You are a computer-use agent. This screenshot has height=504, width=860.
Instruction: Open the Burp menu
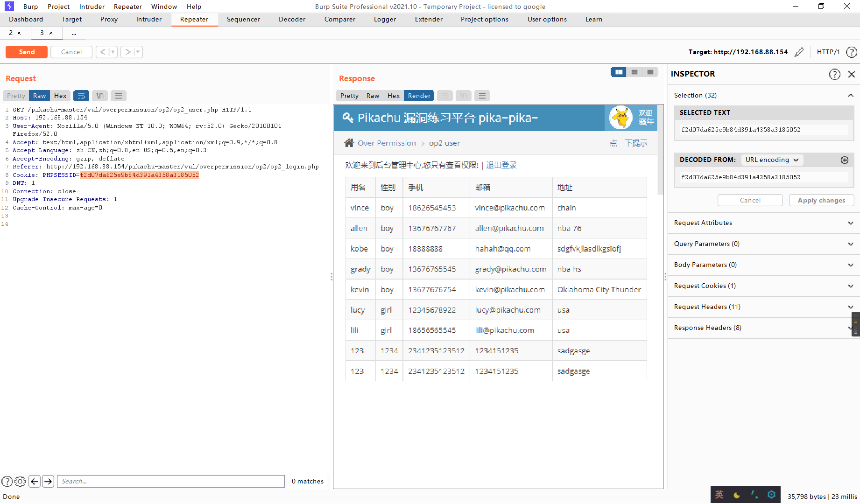[31, 7]
